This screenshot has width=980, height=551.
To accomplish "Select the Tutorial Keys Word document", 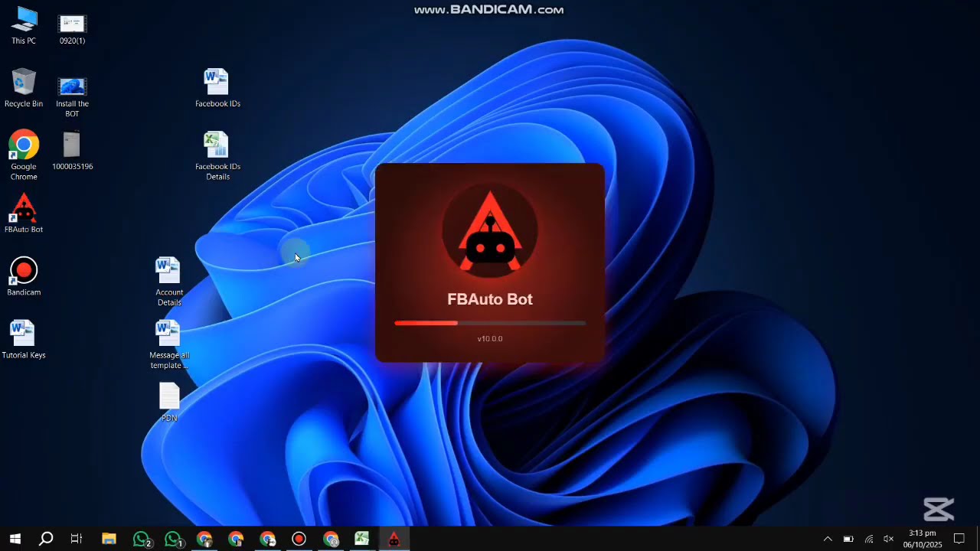I will 24,339.
